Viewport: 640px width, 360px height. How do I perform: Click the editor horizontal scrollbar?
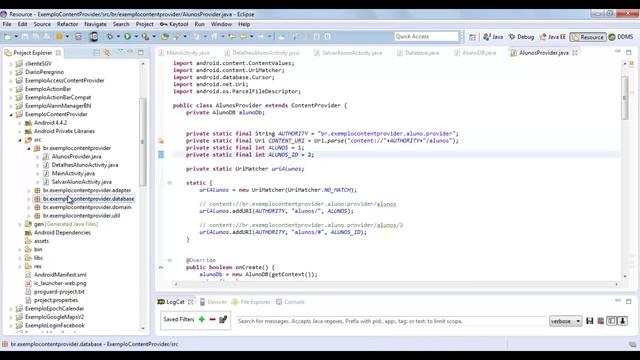[396, 284]
